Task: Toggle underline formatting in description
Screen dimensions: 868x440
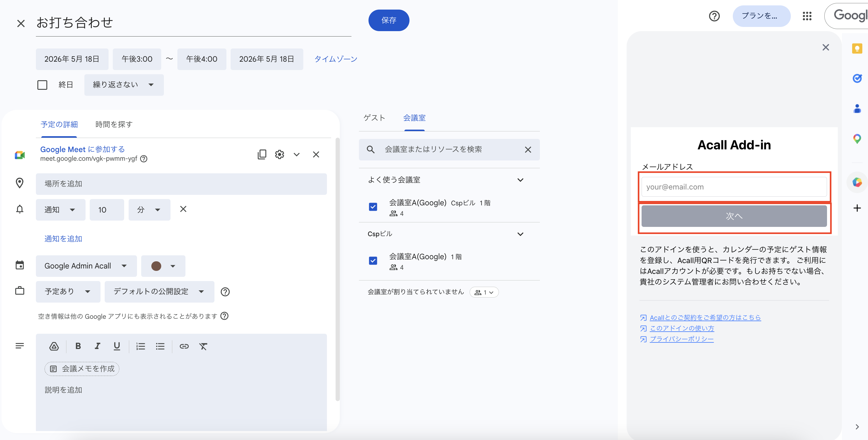Action: point(117,346)
